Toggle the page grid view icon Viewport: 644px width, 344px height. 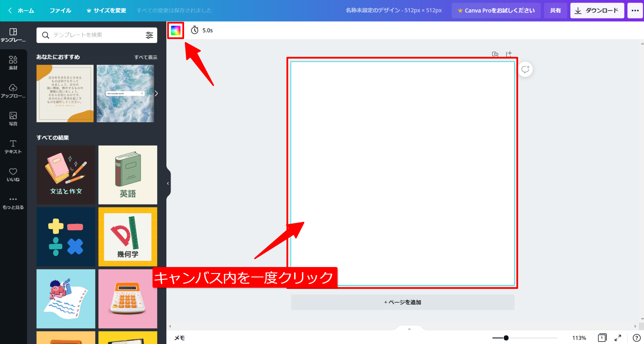(602, 338)
